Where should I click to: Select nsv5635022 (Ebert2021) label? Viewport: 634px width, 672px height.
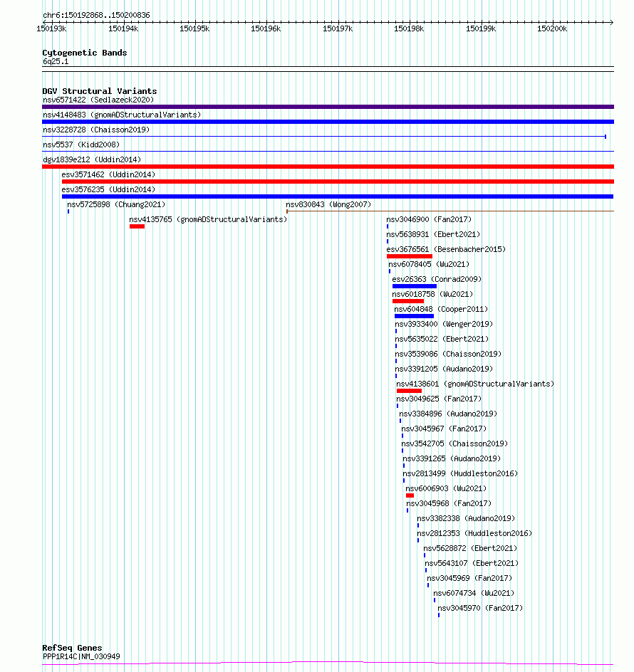click(442, 340)
